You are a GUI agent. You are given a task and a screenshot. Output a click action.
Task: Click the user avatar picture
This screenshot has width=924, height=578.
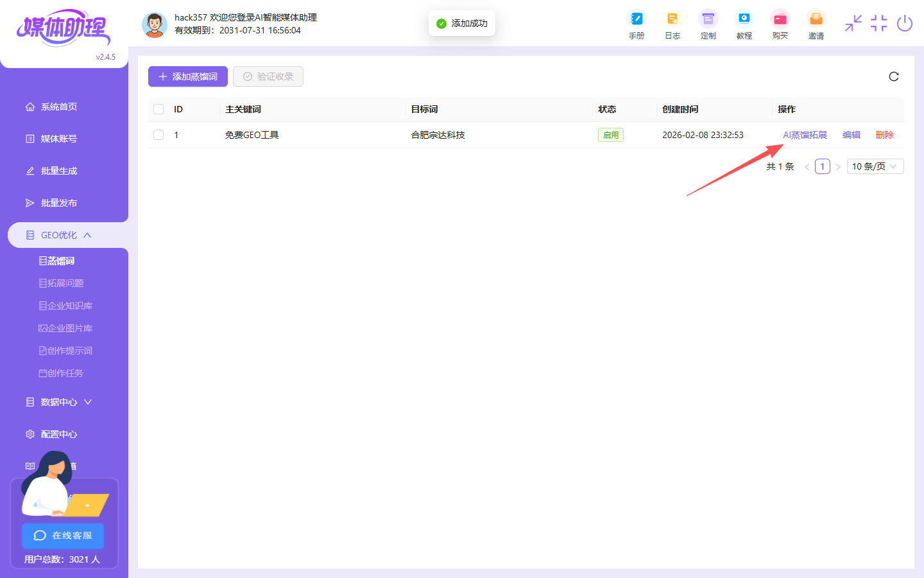[154, 25]
